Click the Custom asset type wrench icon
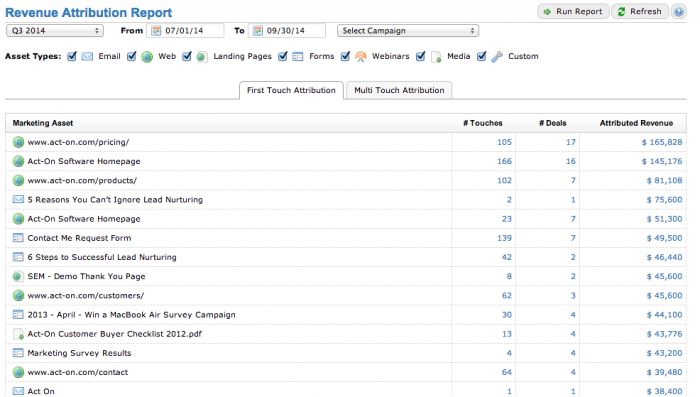This screenshot has height=397, width=700. 496,57
